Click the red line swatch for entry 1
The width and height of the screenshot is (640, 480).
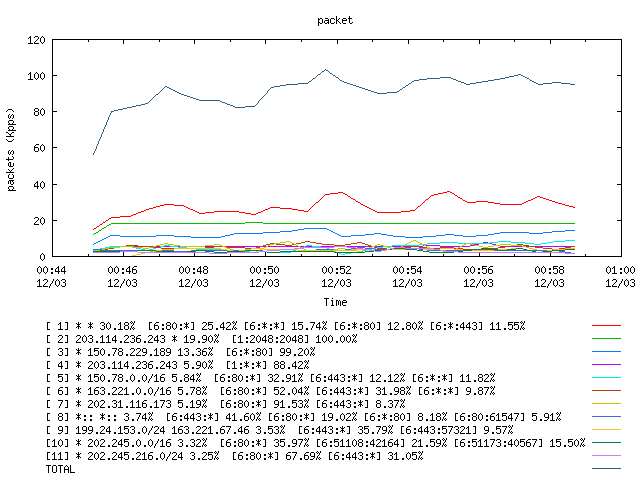[606, 326]
